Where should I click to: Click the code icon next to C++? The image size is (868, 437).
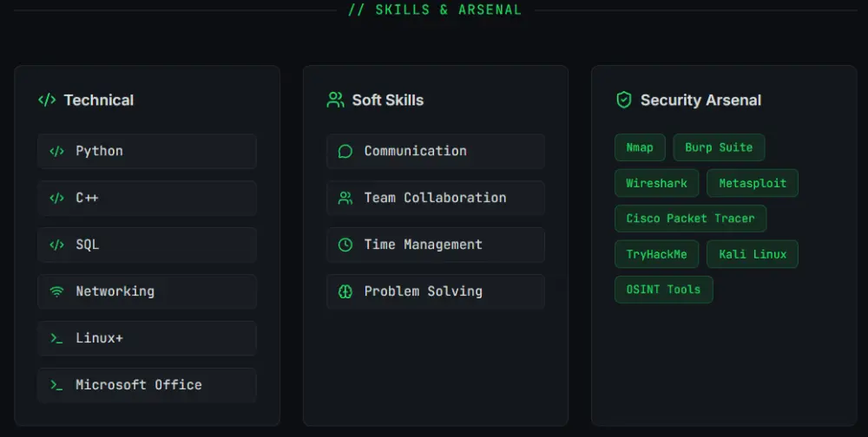tap(57, 198)
